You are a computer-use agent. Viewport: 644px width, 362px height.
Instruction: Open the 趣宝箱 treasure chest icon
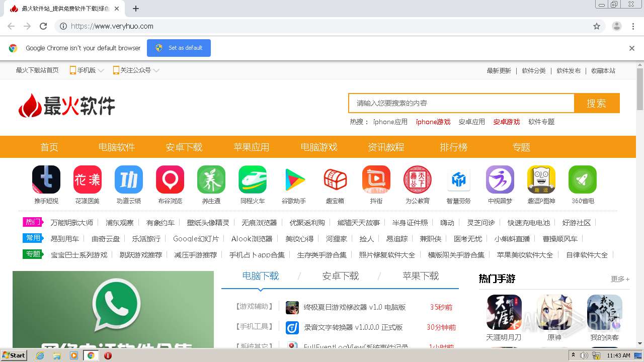point(335,179)
